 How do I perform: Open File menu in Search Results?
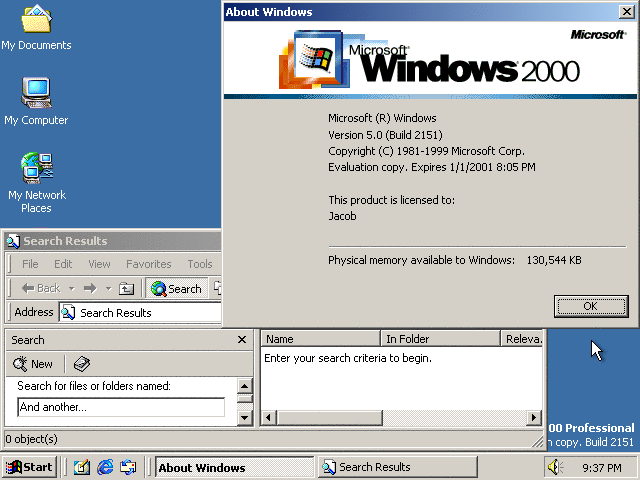pyautogui.click(x=30, y=264)
